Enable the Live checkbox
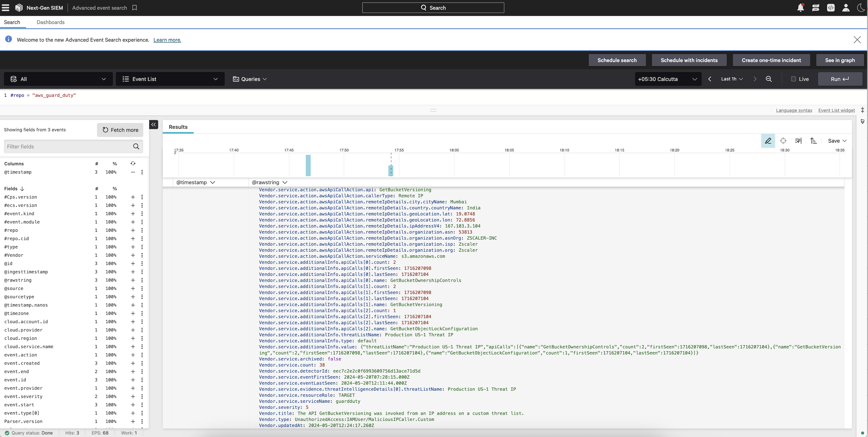868x437 pixels. (793, 79)
